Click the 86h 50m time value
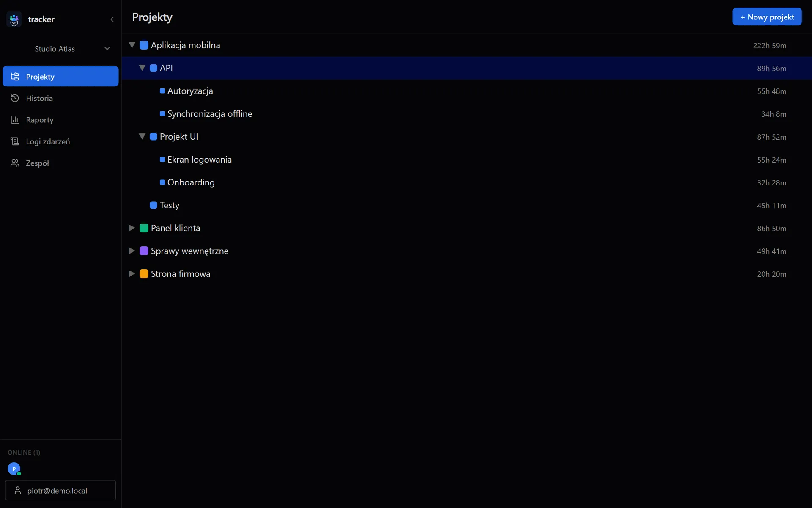Viewport: 812px width, 508px height. pyautogui.click(x=772, y=228)
